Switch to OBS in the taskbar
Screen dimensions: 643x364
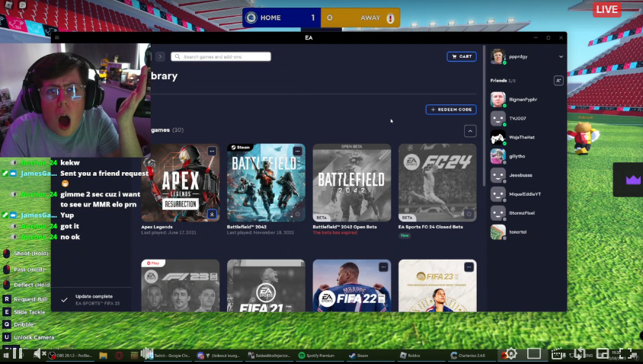(71, 356)
